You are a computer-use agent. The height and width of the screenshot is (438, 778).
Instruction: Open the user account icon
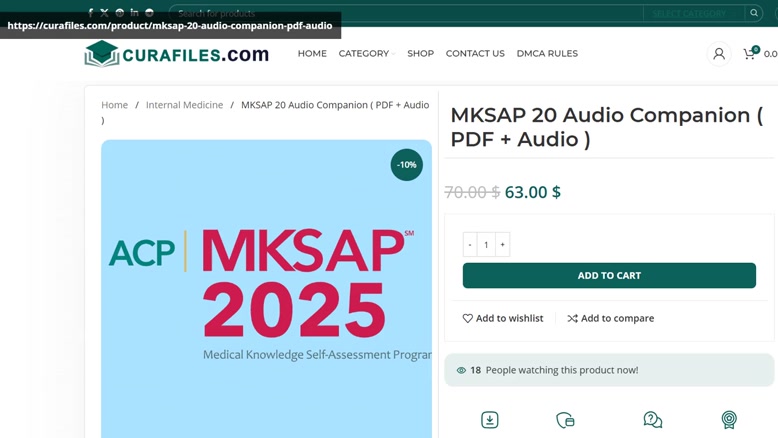(x=718, y=54)
